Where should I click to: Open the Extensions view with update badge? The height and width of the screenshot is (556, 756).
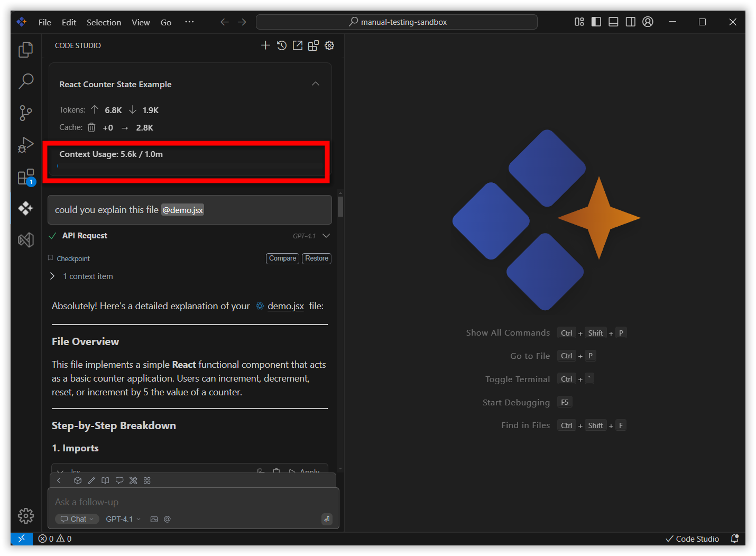25,177
